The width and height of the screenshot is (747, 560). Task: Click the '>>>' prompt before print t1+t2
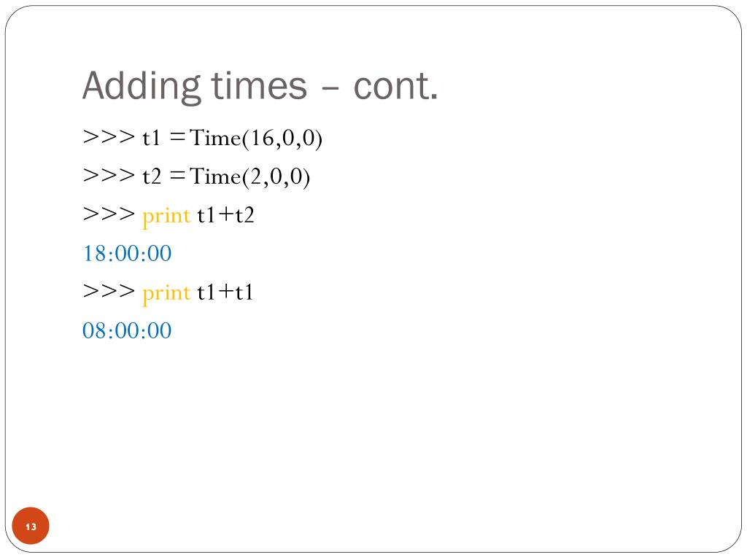click(109, 215)
